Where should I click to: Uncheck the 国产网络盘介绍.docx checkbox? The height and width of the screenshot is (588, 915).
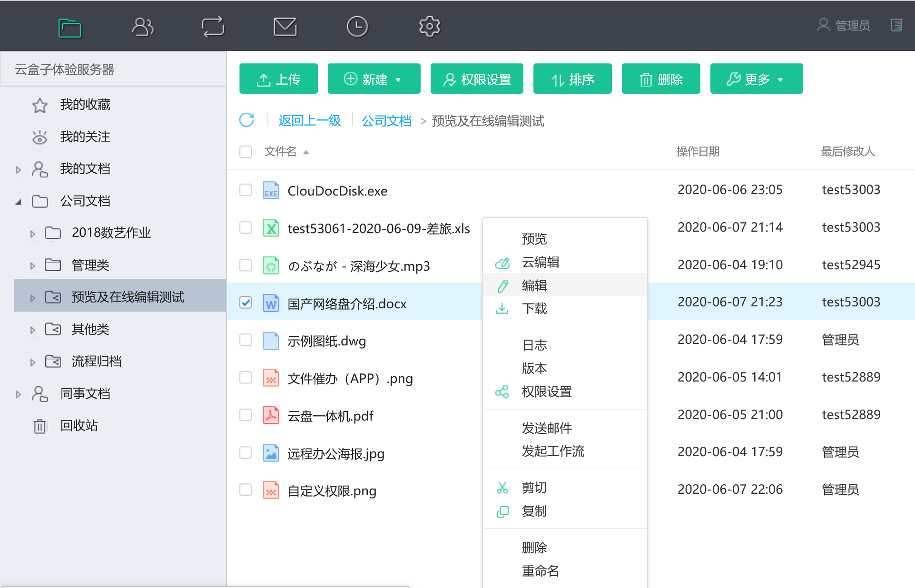(x=246, y=303)
